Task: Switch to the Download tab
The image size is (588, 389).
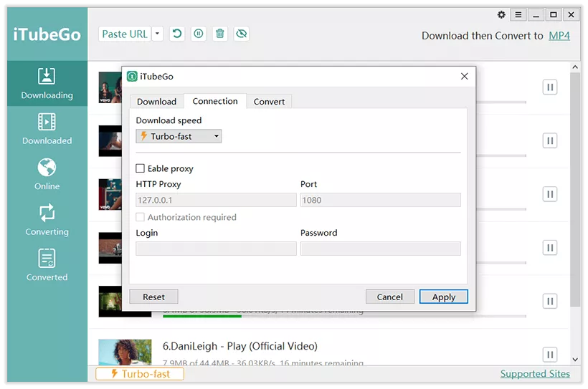Action: click(x=156, y=102)
